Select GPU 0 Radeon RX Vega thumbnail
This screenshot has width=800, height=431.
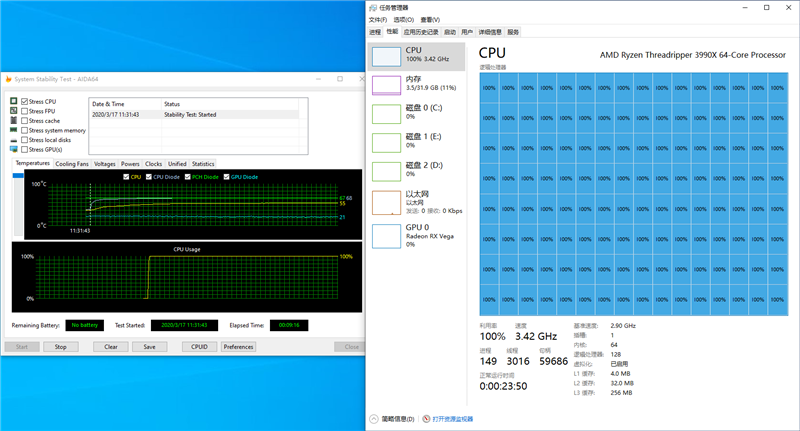pyautogui.click(x=386, y=236)
